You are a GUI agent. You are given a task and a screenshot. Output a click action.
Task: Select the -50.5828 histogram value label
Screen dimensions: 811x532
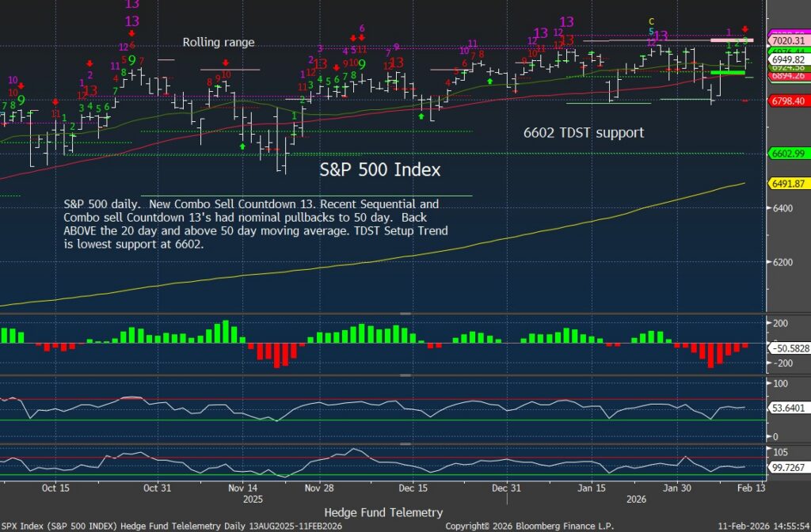[788, 348]
